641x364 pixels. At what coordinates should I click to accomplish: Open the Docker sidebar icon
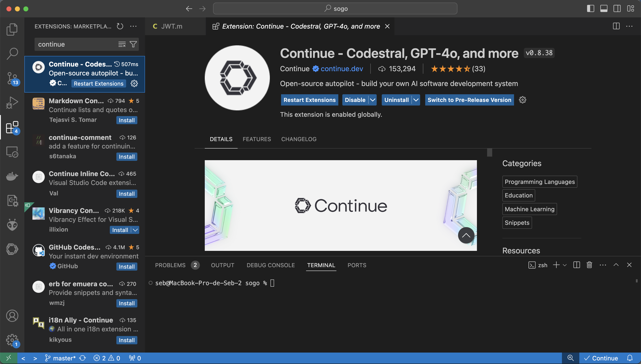click(x=12, y=176)
